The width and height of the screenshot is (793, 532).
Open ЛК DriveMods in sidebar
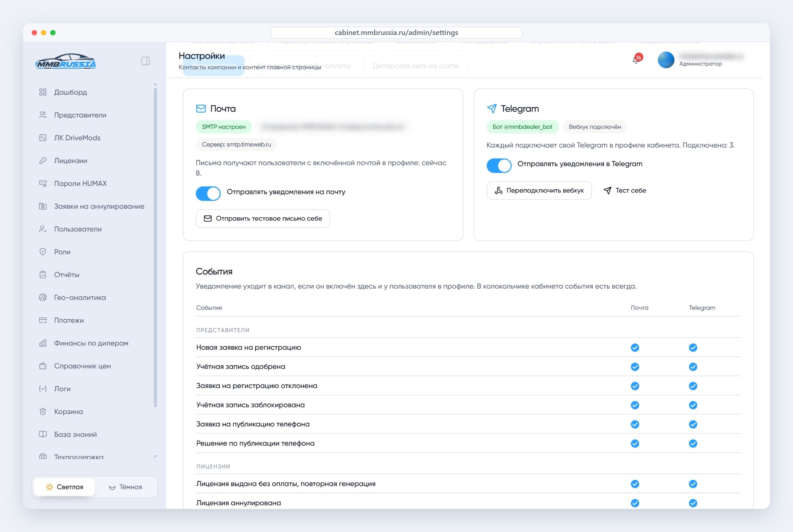pyautogui.click(x=77, y=138)
